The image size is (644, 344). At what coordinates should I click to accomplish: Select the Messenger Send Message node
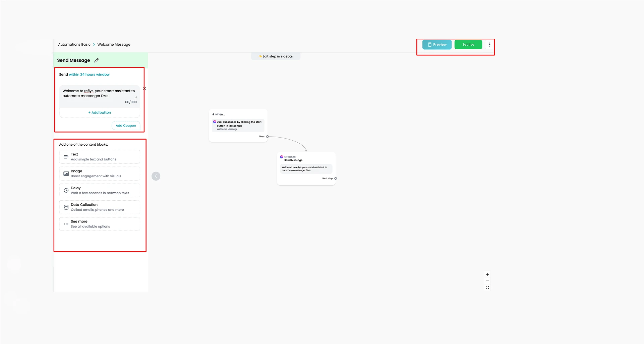(306, 168)
